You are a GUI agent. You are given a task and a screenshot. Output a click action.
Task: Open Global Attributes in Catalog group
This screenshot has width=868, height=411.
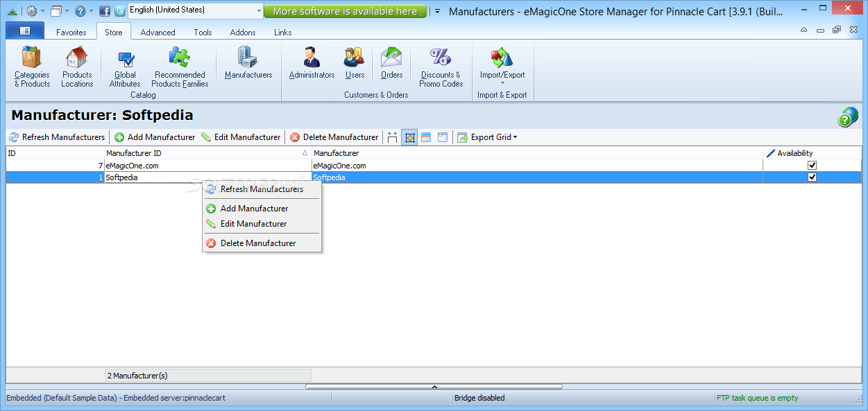(125, 67)
